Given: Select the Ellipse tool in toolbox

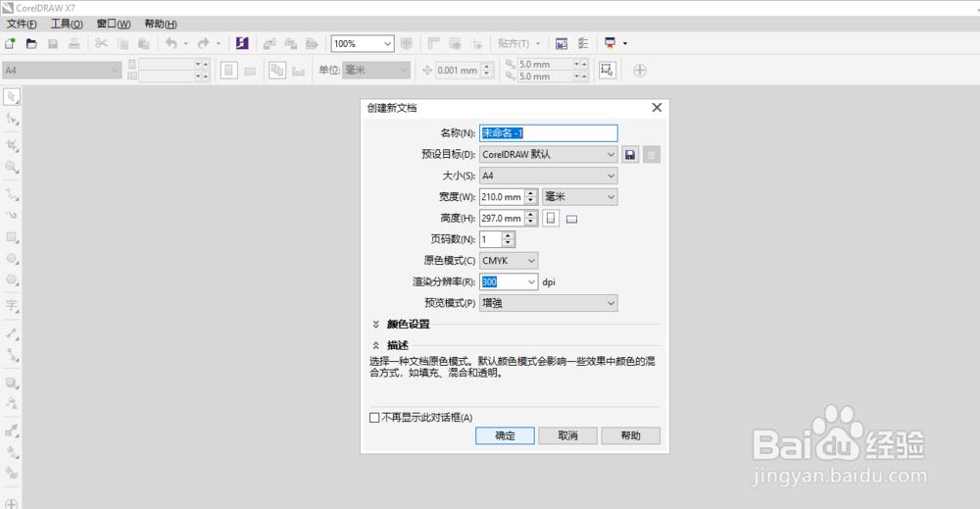Looking at the screenshot, I should tap(12, 258).
